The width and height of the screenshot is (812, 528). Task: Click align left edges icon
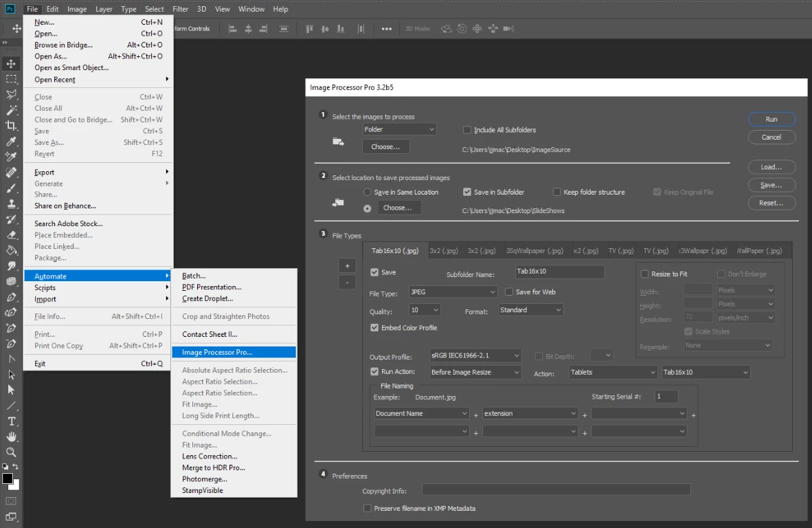pyautogui.click(x=232, y=29)
